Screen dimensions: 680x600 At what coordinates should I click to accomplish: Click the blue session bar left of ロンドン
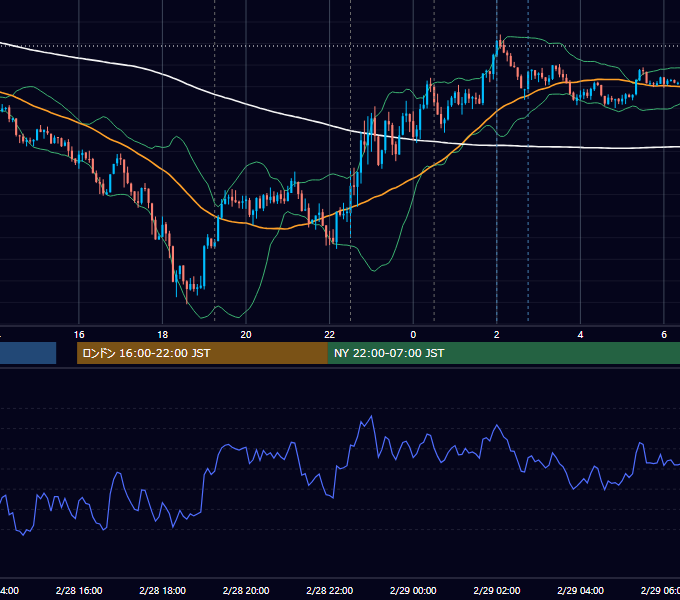pyautogui.click(x=28, y=353)
